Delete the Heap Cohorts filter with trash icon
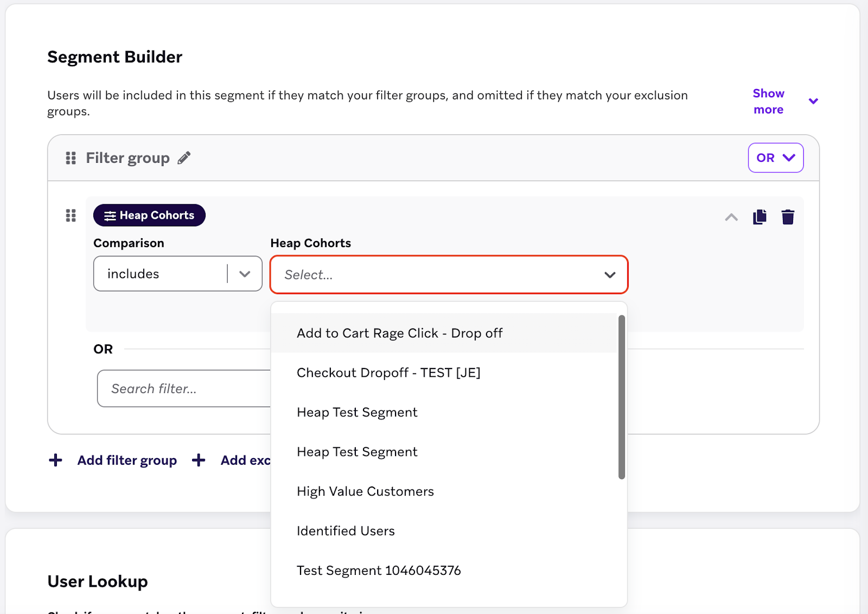The height and width of the screenshot is (614, 868). click(788, 217)
